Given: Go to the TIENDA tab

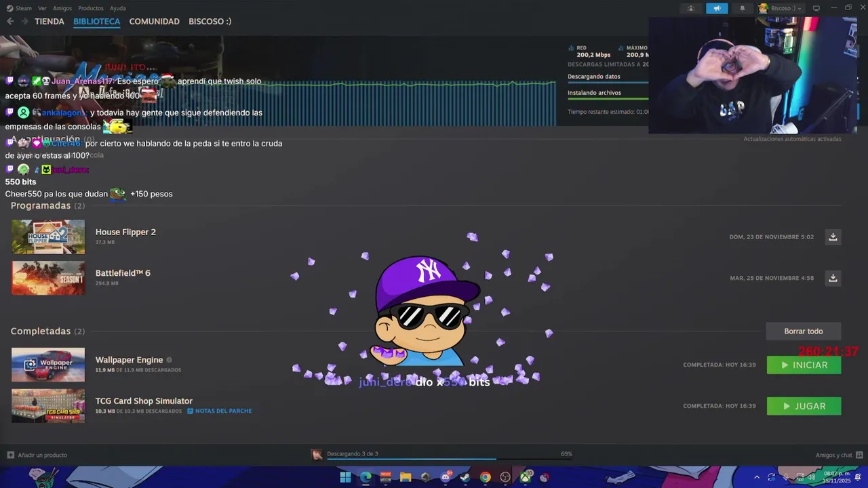Looking at the screenshot, I should (x=50, y=22).
